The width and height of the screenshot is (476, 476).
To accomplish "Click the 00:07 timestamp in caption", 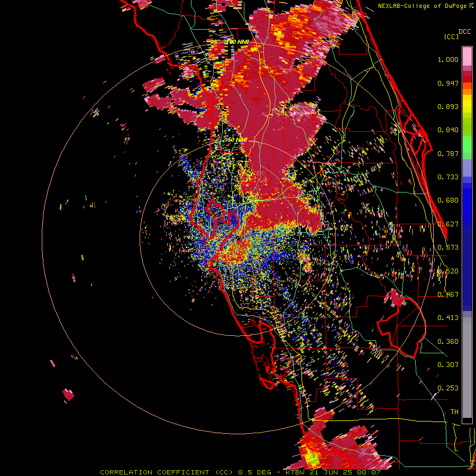I will point(370,472).
